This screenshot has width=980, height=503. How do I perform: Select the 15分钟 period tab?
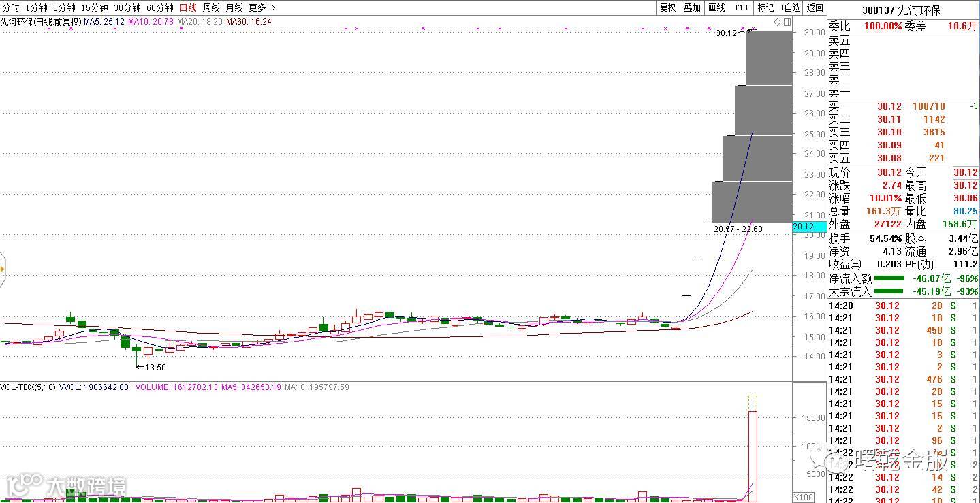[94, 7]
